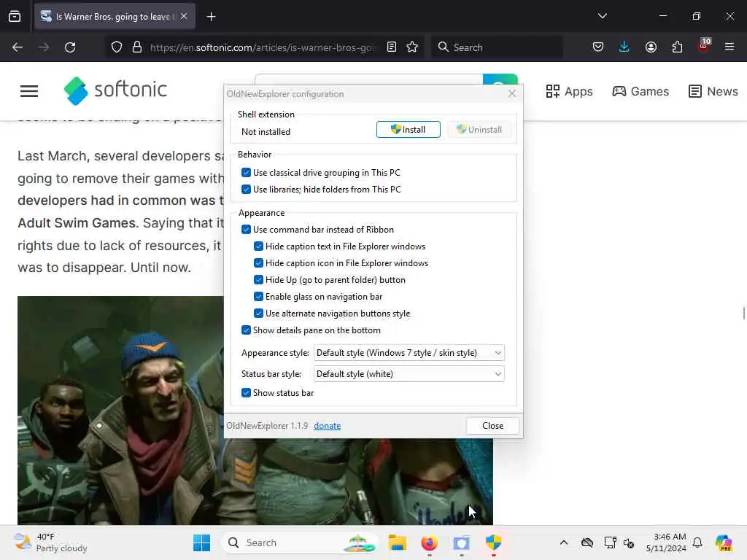Open a new tab with the plus icon
Screen dimensions: 747x560
211,17
